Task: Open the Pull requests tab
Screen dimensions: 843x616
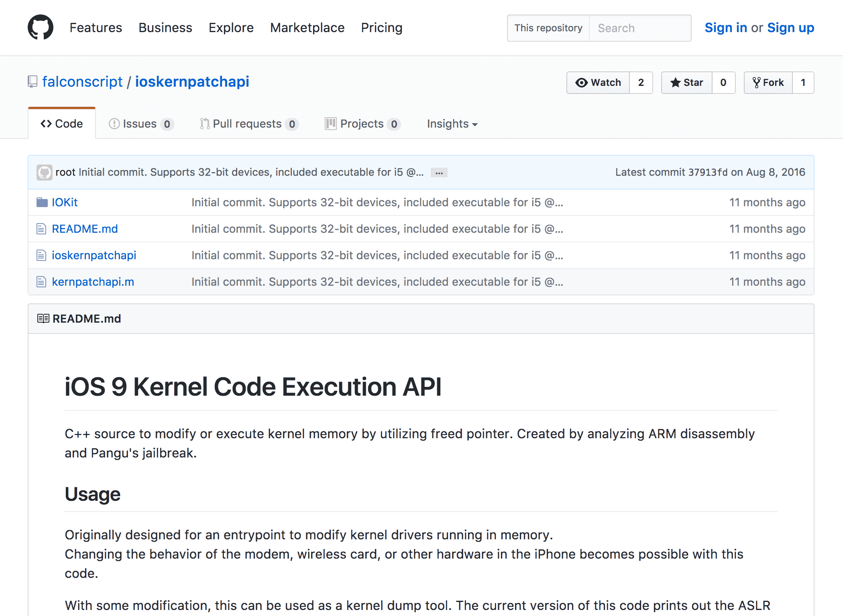Action: [x=247, y=124]
